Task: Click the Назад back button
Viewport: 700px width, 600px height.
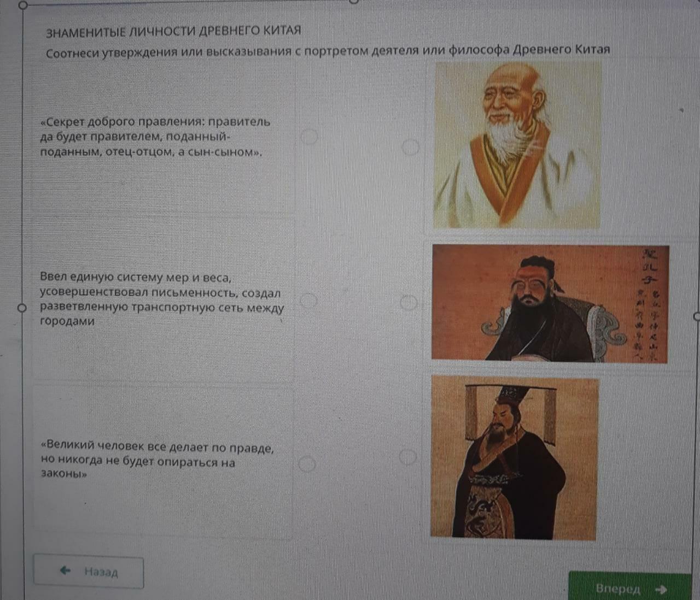Action: [89, 572]
